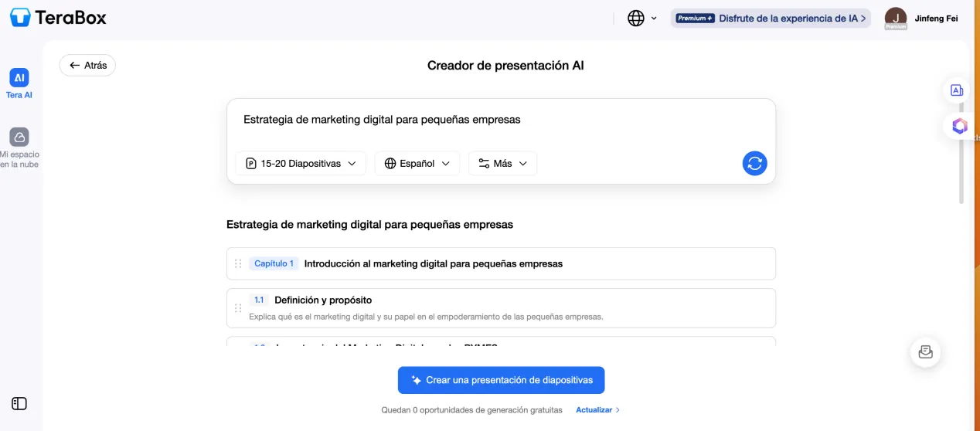The height and width of the screenshot is (431, 980).
Task: Open Mi espacio en la nube
Action: 19,147
